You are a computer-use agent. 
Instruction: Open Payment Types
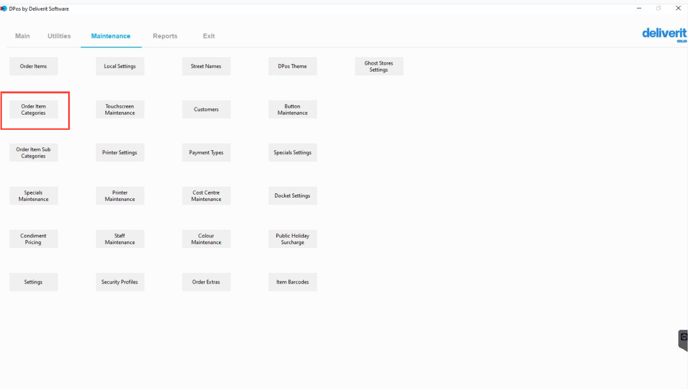206,153
